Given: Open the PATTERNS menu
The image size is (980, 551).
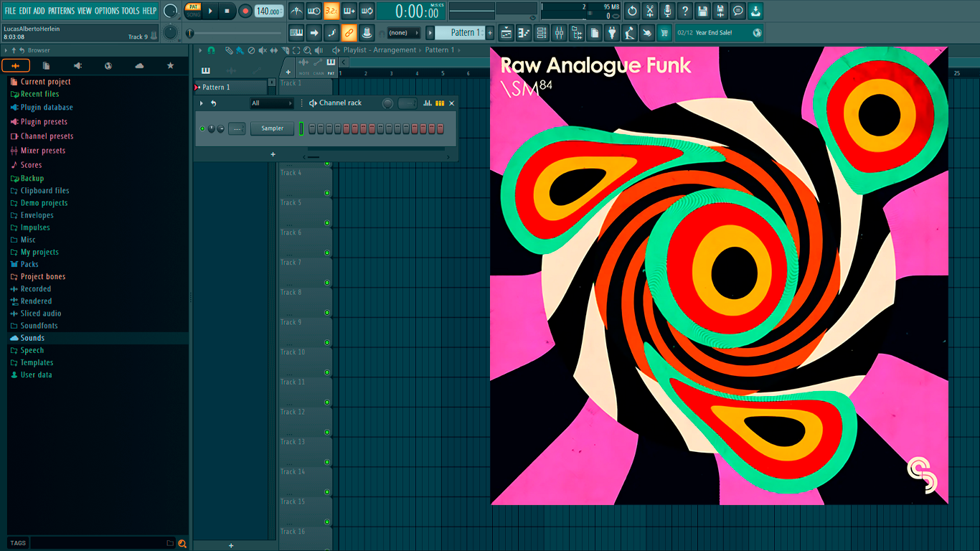Looking at the screenshot, I should (61, 11).
